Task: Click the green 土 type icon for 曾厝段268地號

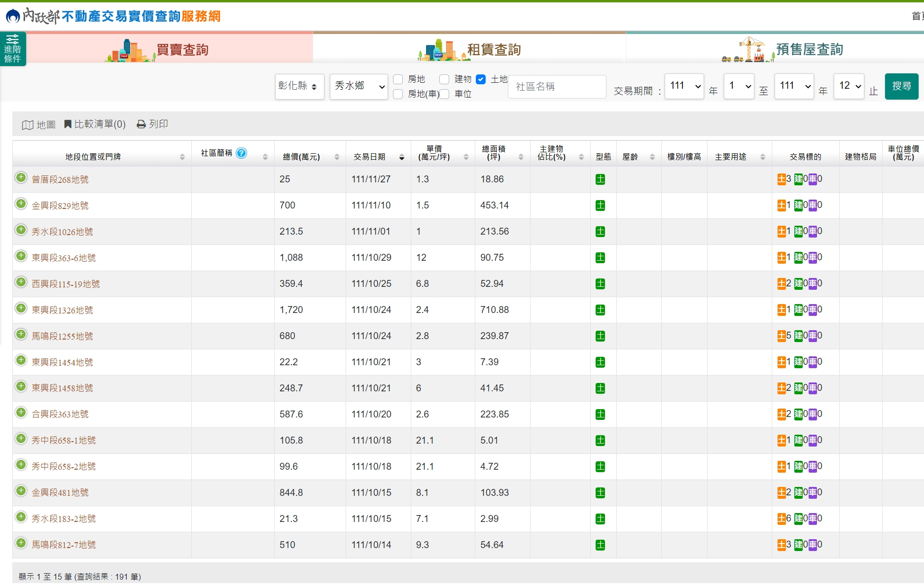Action: [x=600, y=179]
